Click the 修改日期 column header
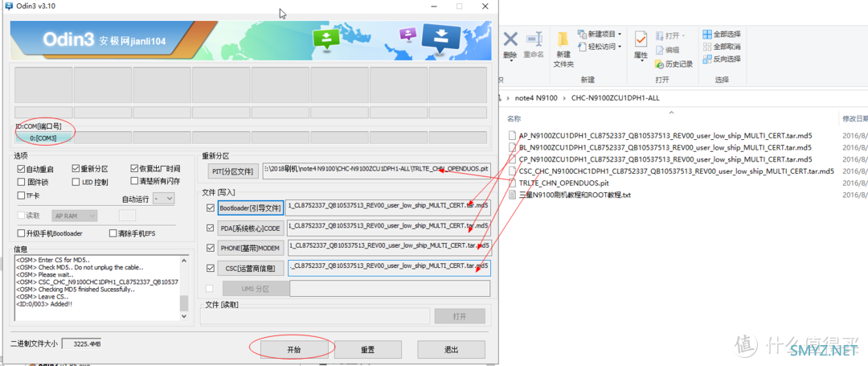This screenshot has width=868, height=366. (854, 118)
